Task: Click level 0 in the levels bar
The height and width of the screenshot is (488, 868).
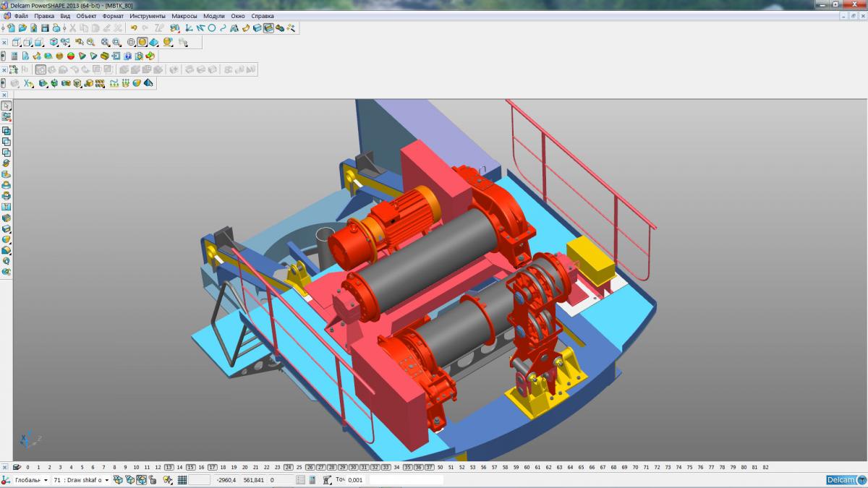Action: pos(27,468)
